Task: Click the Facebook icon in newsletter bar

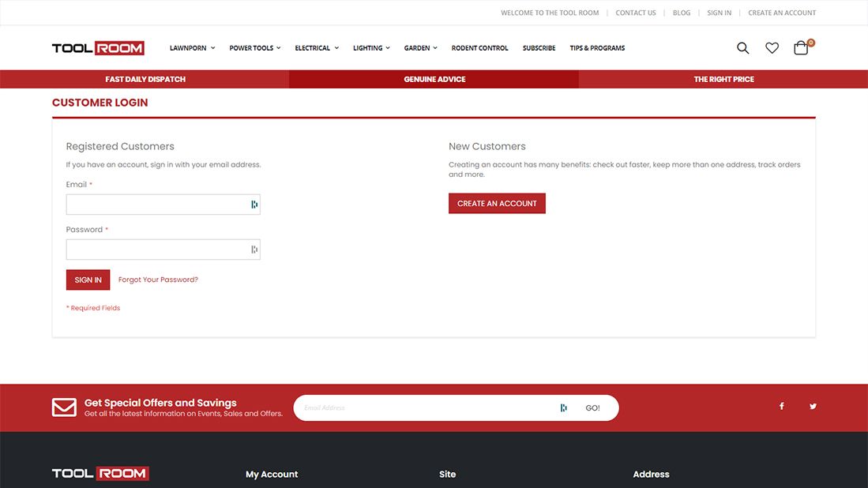Action: pos(782,407)
